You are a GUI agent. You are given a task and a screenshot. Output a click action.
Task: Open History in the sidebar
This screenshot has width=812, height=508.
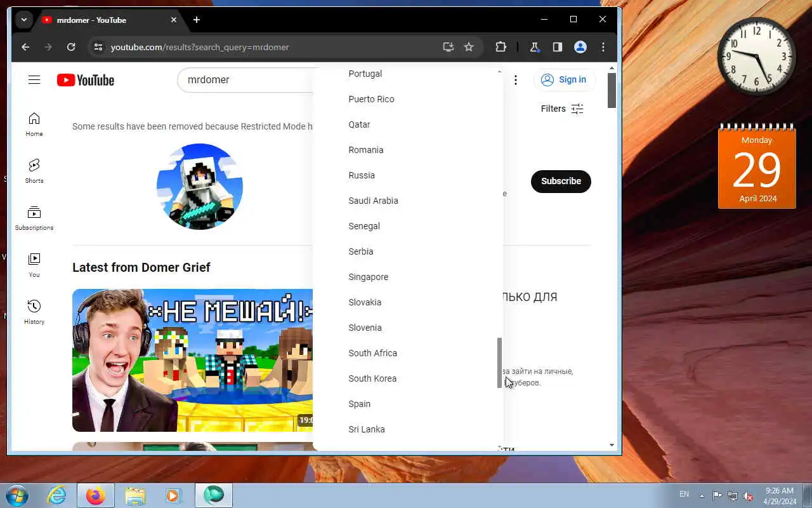pyautogui.click(x=34, y=312)
